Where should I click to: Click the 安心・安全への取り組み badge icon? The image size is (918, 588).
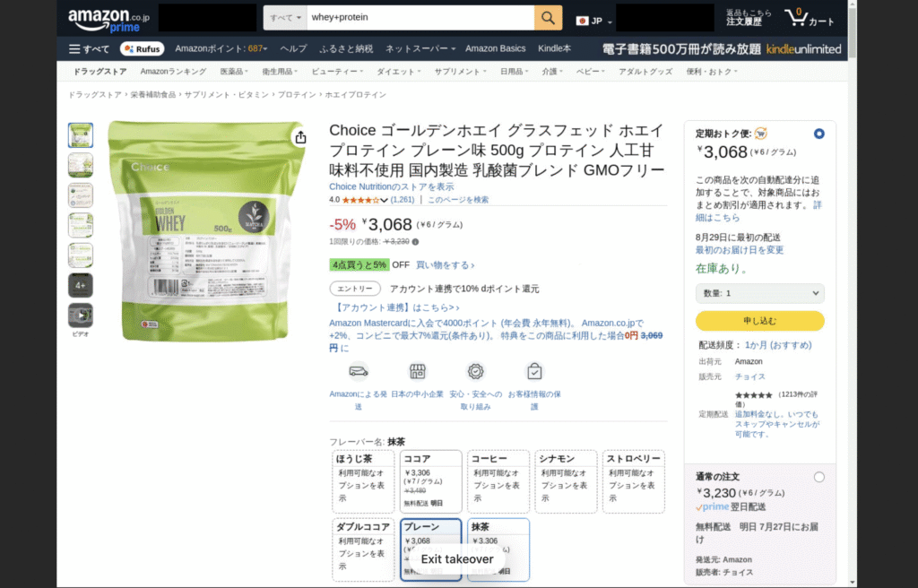(475, 371)
